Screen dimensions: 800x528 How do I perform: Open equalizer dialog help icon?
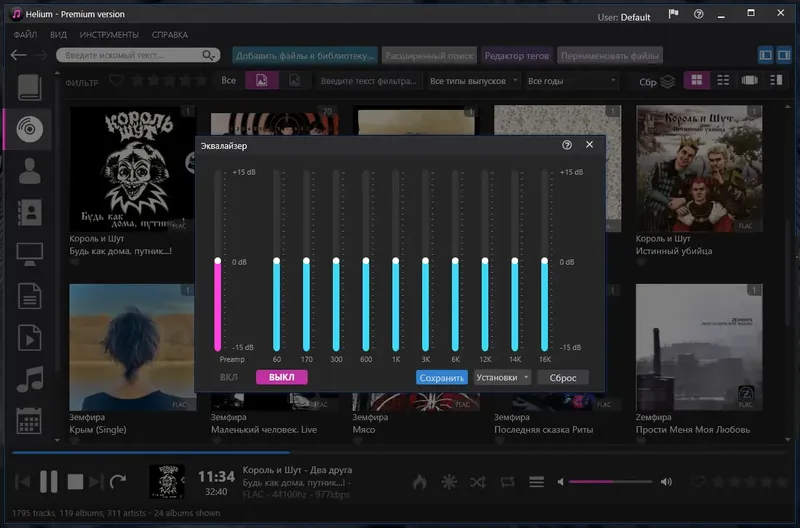(567, 145)
